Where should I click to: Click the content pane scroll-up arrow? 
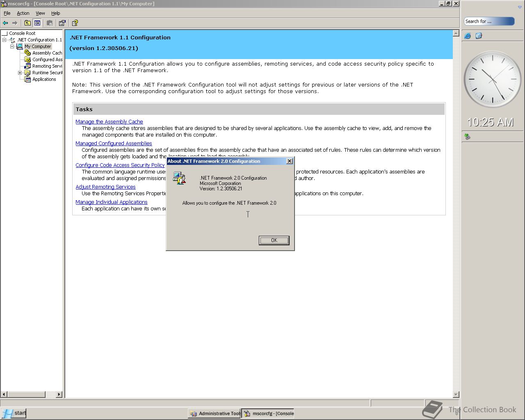point(456,33)
